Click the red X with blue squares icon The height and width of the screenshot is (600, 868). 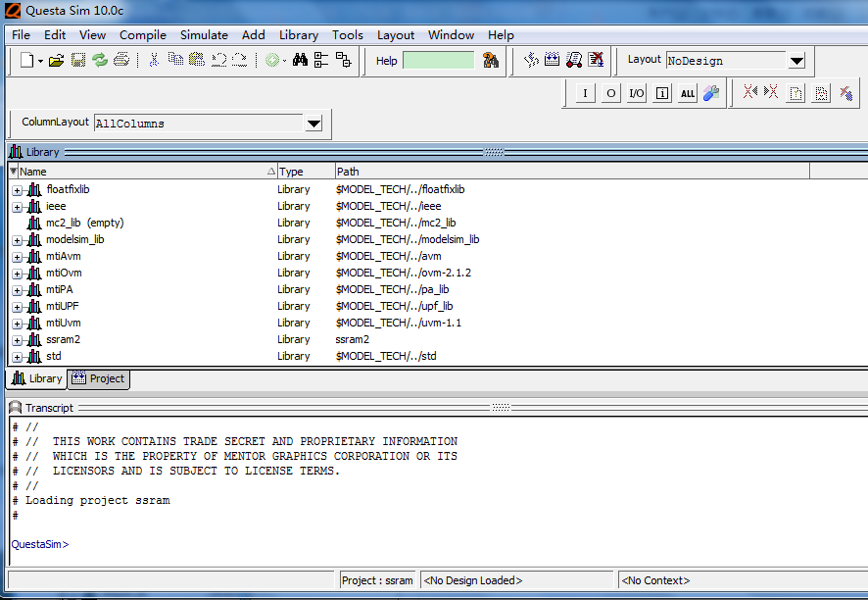(x=845, y=93)
